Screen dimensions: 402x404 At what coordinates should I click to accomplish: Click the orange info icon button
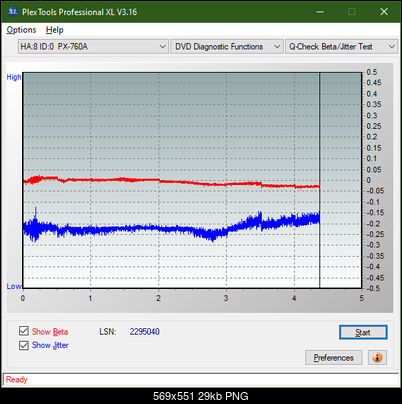click(377, 358)
